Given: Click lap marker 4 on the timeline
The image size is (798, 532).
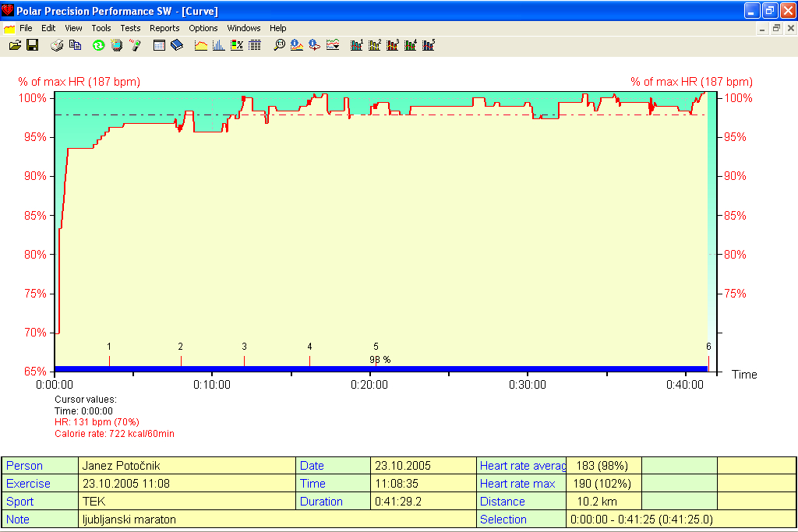Looking at the screenshot, I should (x=309, y=355).
